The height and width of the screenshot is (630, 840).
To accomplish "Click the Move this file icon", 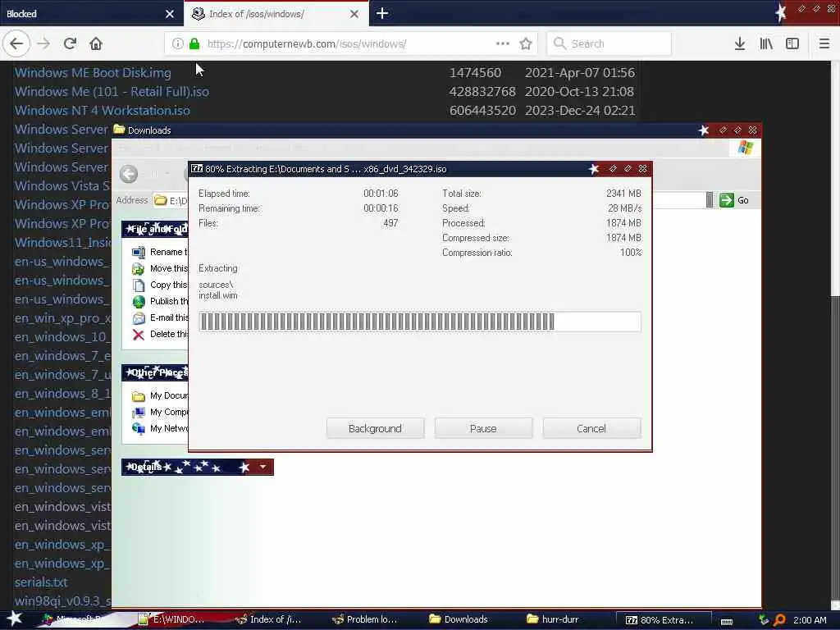I will point(138,268).
